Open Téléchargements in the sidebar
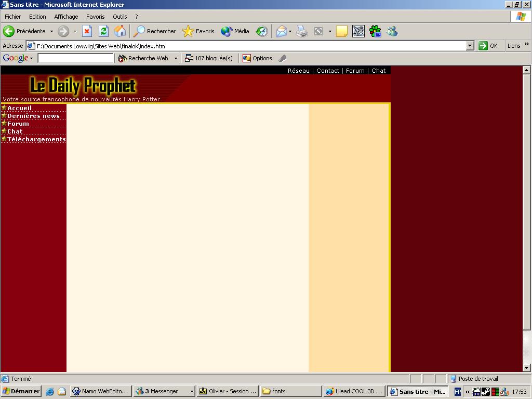 coord(36,139)
